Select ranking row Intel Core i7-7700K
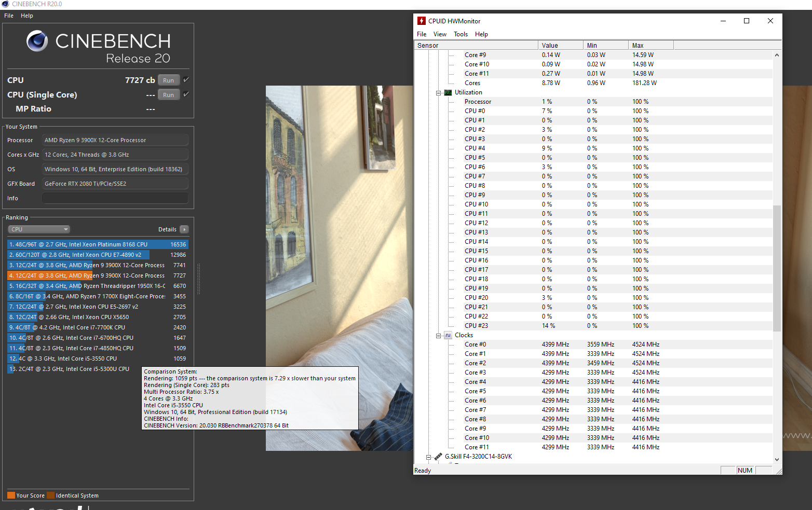The image size is (812, 510). (98, 327)
